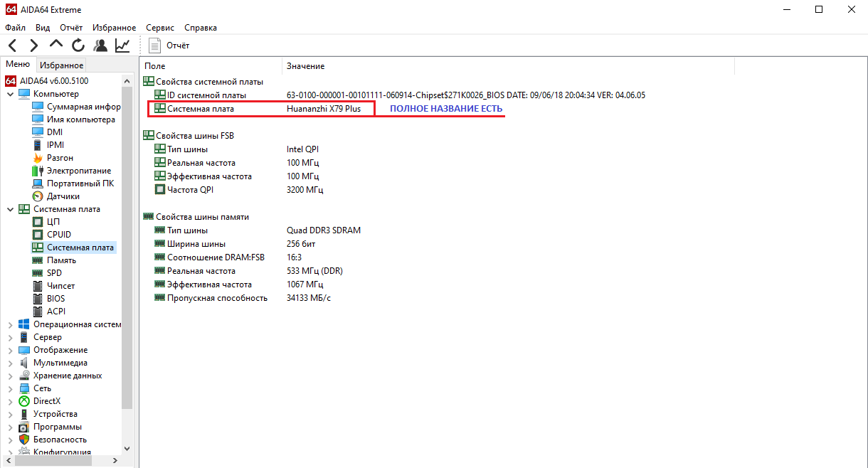Screen dimensions: 868x468
Task: Expand the Отображение tree branch
Action: [10, 350]
